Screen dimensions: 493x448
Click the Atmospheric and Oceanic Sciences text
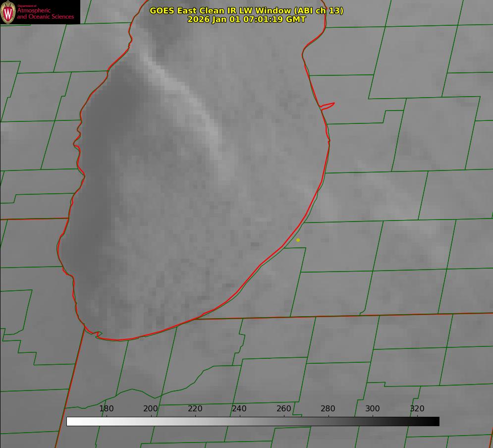(x=45, y=13)
